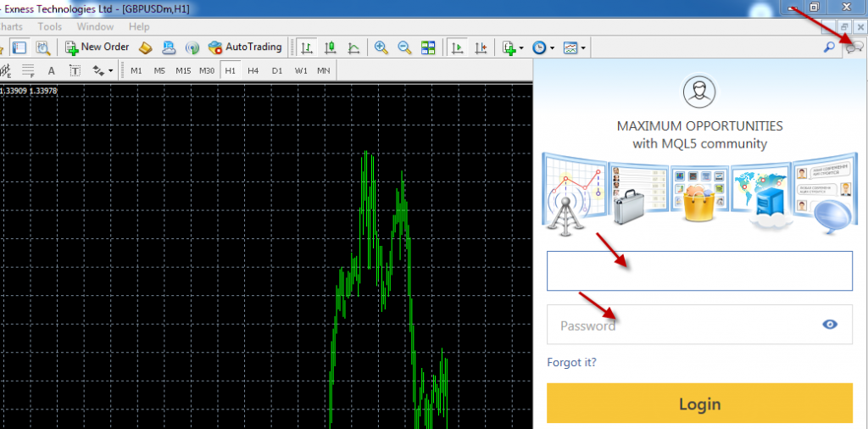
Task: Select the Text Label tool
Action: [x=75, y=71]
